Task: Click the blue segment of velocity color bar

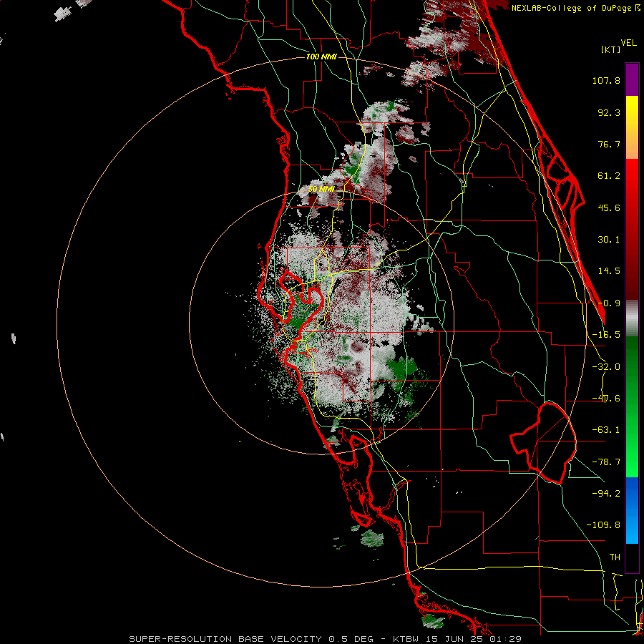Action: (x=632, y=510)
